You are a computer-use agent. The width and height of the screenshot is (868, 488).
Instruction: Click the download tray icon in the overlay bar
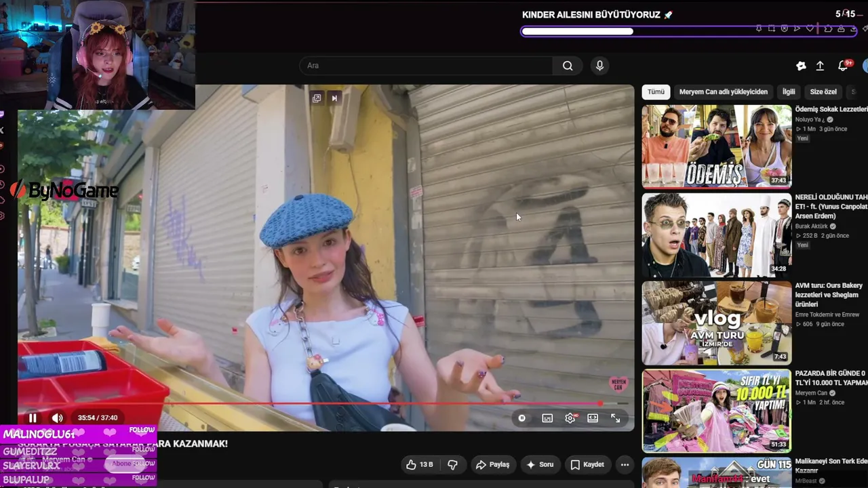[x=854, y=28]
